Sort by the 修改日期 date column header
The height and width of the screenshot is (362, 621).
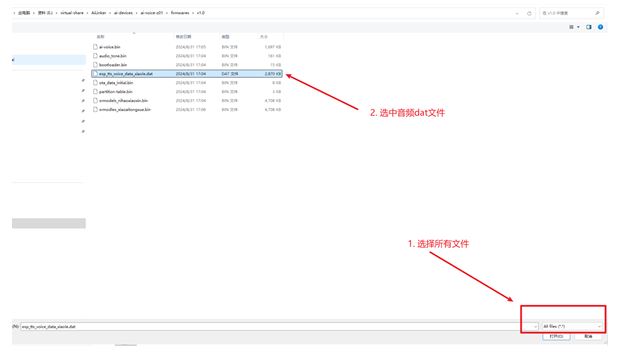click(183, 36)
